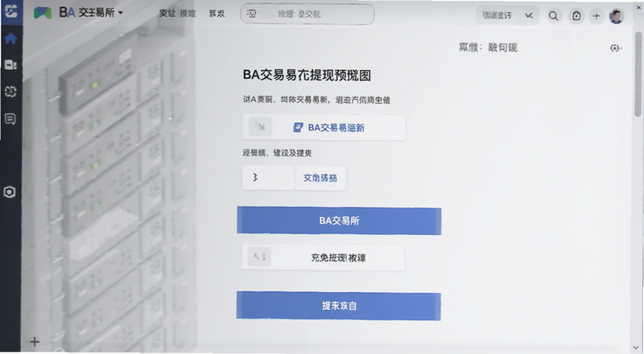This screenshot has width=644, height=354.
Task: Click the page heading starting with BA交易易
Action: pyautogui.click(x=307, y=75)
